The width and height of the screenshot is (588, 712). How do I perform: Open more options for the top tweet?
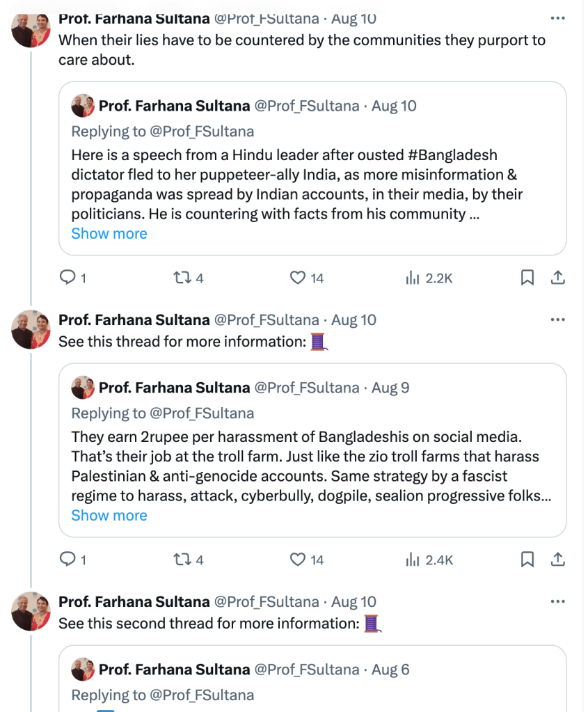click(x=557, y=18)
